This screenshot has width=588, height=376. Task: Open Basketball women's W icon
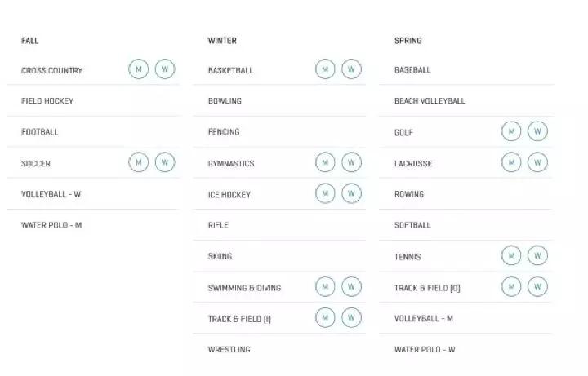351,69
